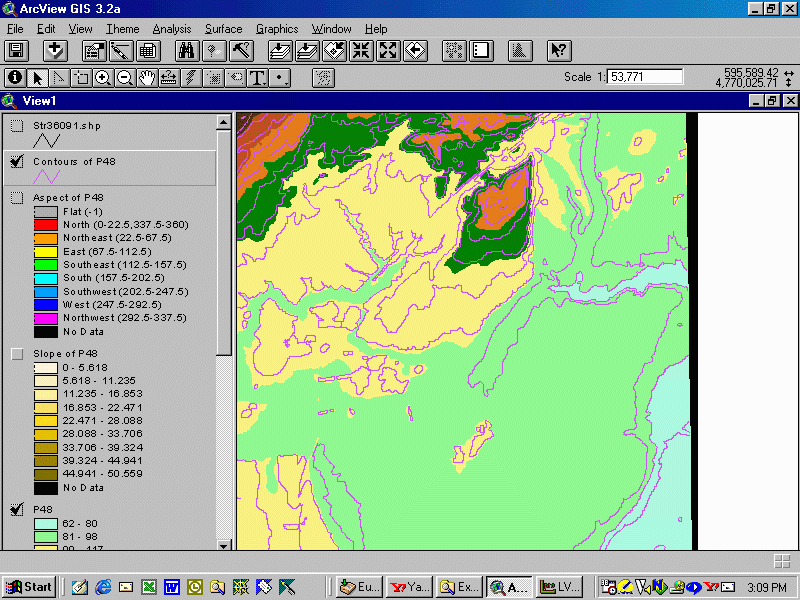Click the North red legend swatch
This screenshot has height=600, width=800.
coord(46,225)
